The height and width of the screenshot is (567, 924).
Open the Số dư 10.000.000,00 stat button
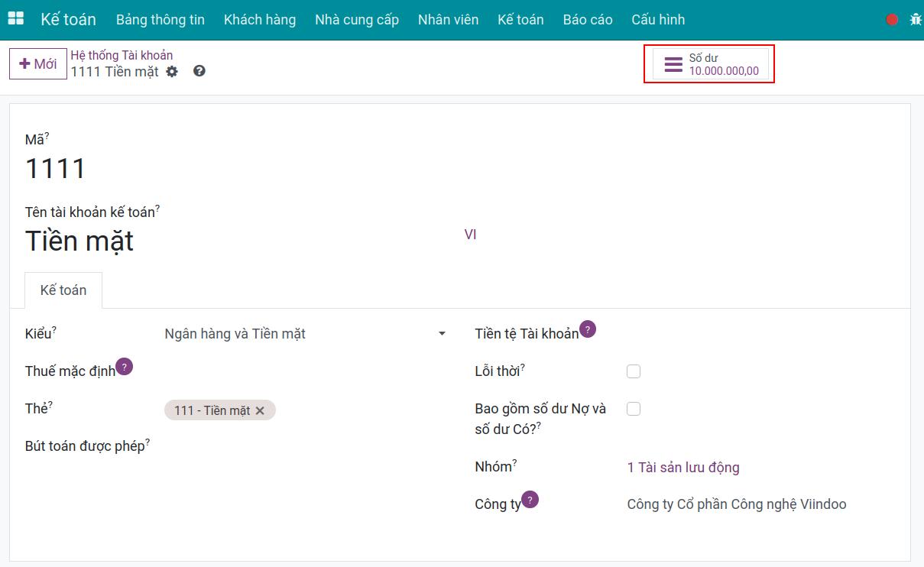[x=711, y=64]
